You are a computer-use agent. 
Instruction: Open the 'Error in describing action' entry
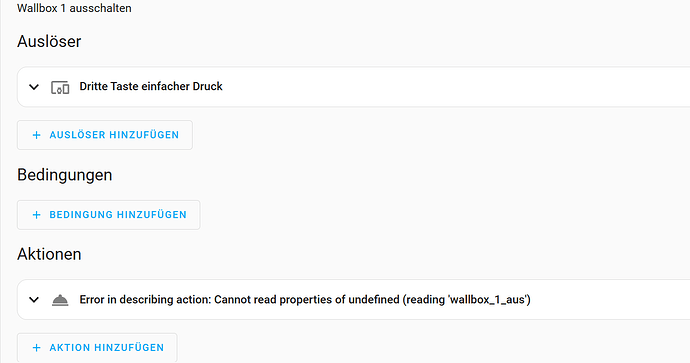305,300
